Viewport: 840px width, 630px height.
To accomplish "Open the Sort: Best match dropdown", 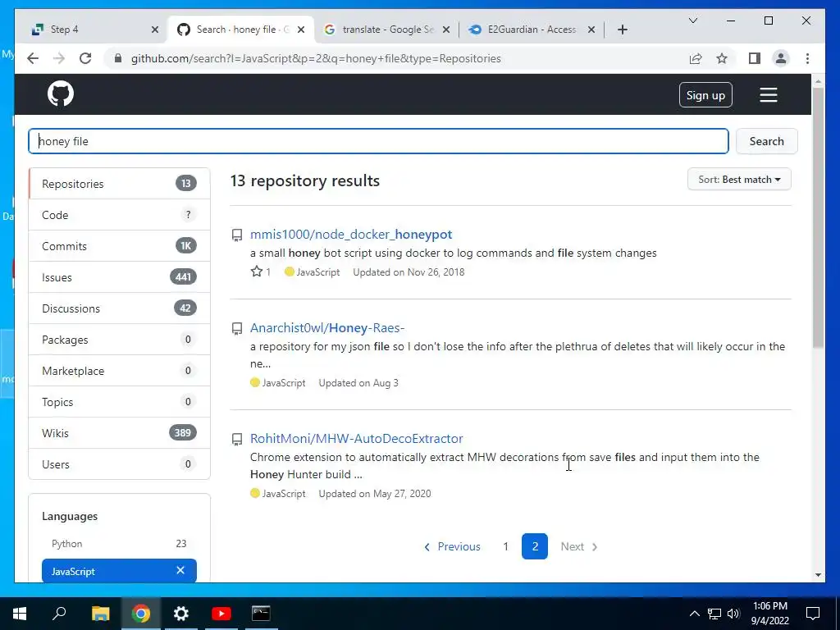I will click(x=739, y=180).
